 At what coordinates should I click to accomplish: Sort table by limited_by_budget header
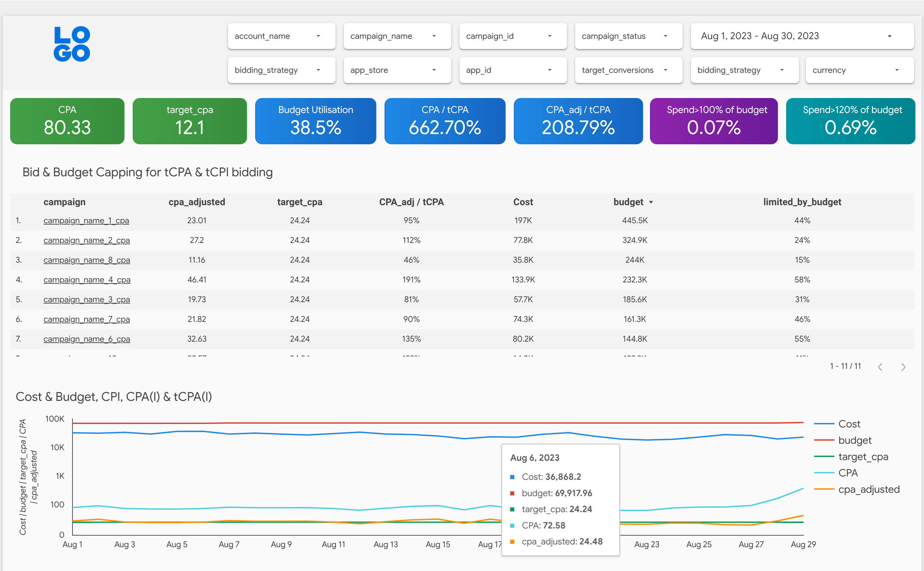pyautogui.click(x=802, y=202)
